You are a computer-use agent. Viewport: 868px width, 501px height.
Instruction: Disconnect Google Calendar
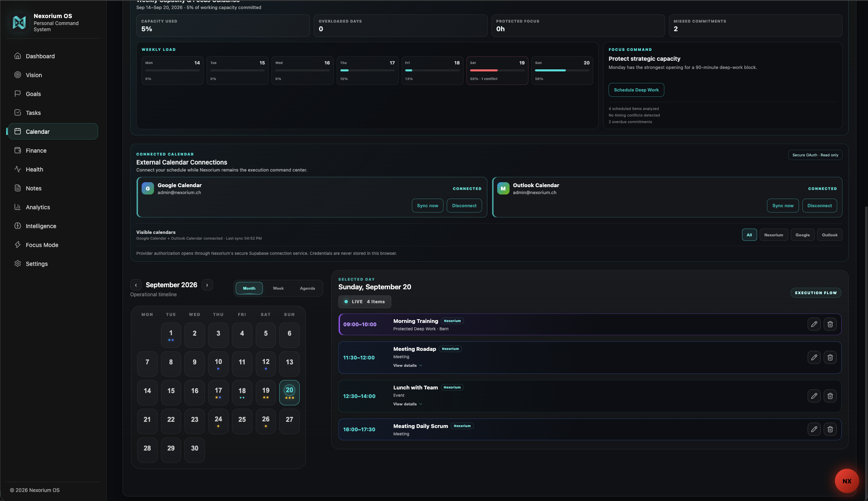tap(464, 206)
